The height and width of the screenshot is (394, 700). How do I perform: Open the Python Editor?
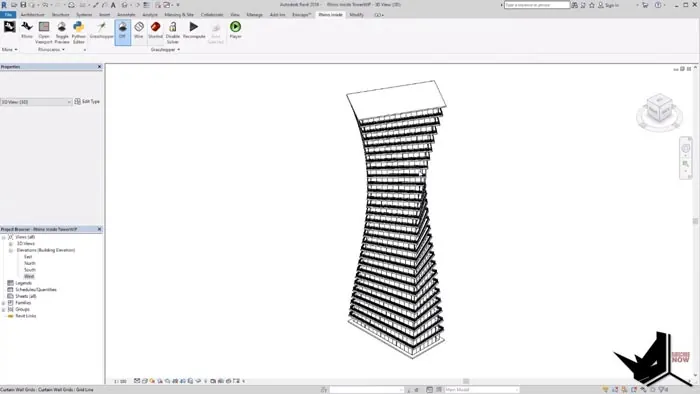point(79,32)
